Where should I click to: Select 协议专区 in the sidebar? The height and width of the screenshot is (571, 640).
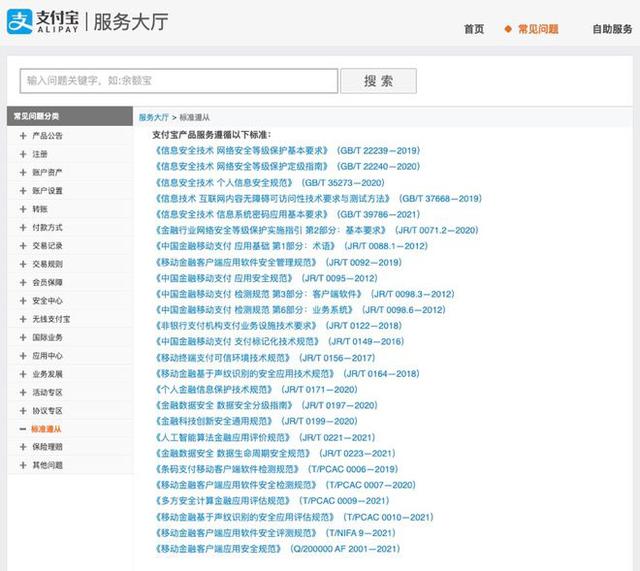pos(47,411)
